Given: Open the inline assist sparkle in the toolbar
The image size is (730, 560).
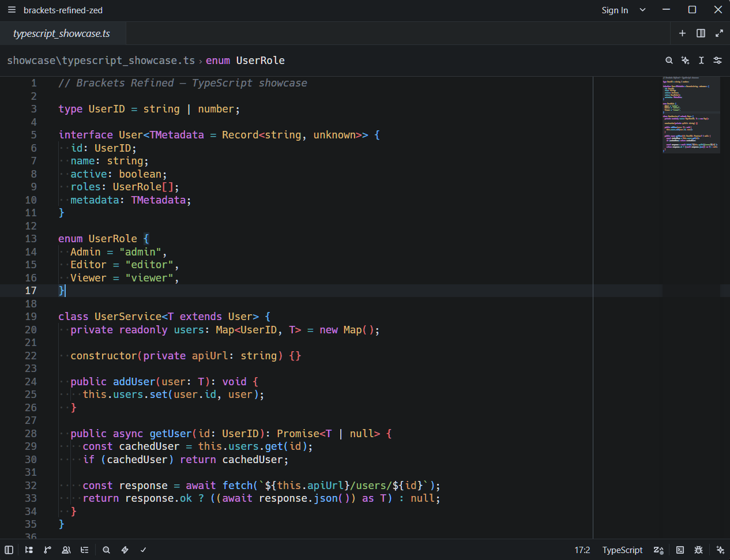Looking at the screenshot, I should (x=685, y=61).
